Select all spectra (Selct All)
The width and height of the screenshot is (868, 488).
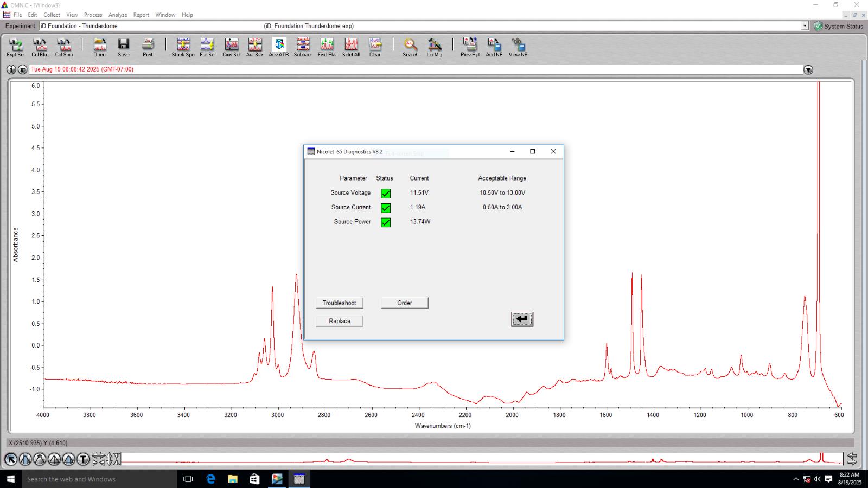point(351,47)
